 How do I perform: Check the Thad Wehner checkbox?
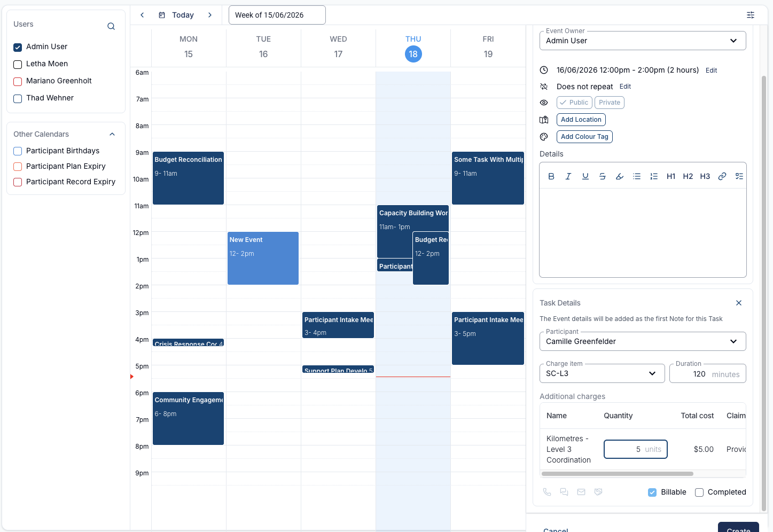coord(18,98)
